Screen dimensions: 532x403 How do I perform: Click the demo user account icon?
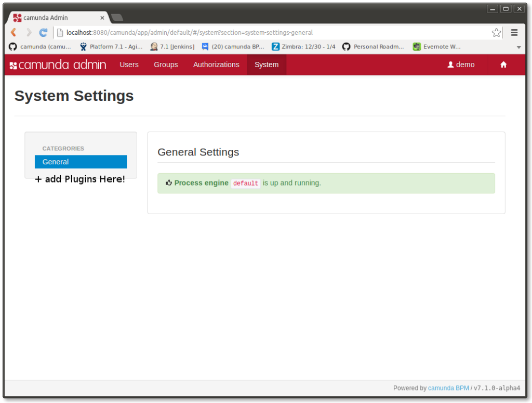tap(450, 64)
